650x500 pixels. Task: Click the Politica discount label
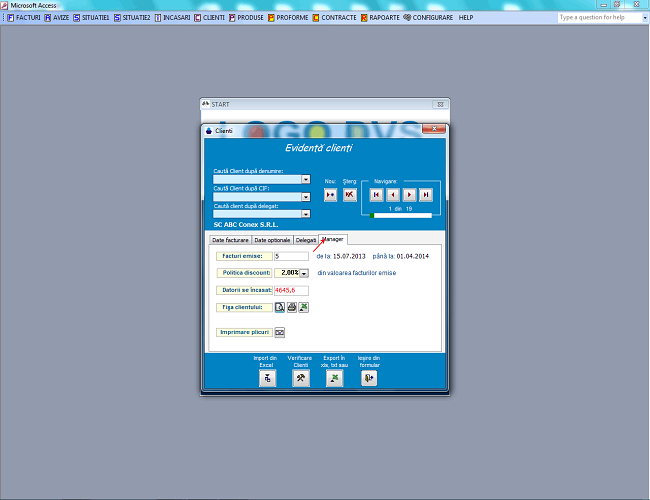click(244, 273)
